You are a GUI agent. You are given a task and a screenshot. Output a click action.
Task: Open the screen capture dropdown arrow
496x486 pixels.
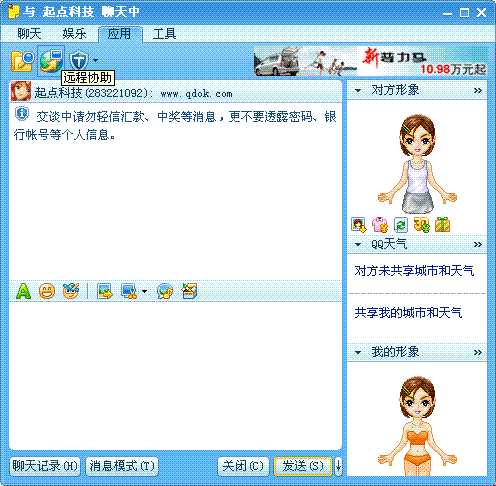point(144,291)
